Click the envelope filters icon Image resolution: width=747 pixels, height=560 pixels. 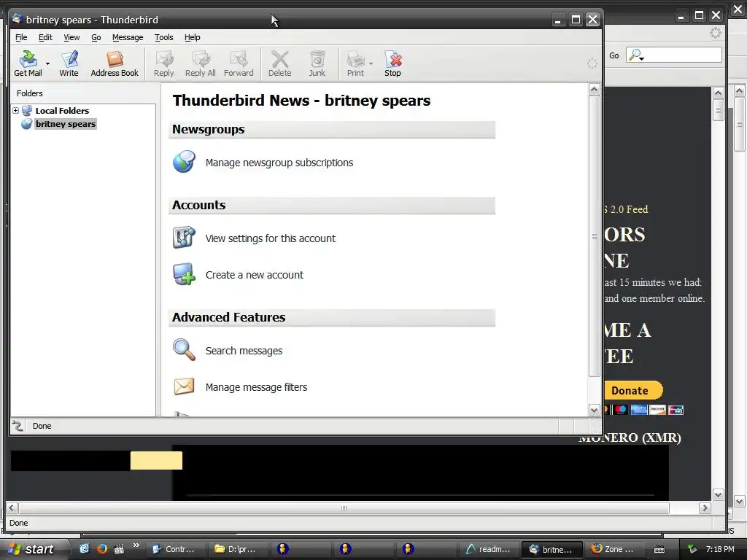click(184, 386)
